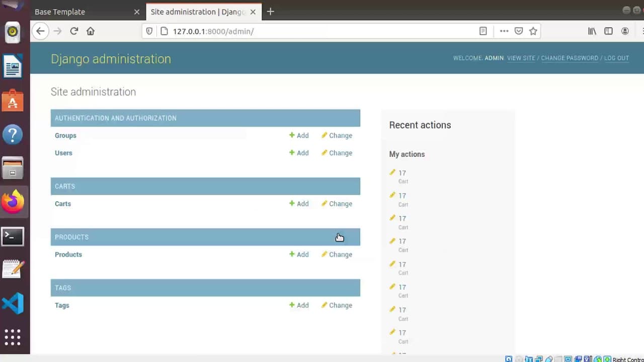Click the Firefox icon in the dock
The width and height of the screenshot is (644, 362).
13,202
